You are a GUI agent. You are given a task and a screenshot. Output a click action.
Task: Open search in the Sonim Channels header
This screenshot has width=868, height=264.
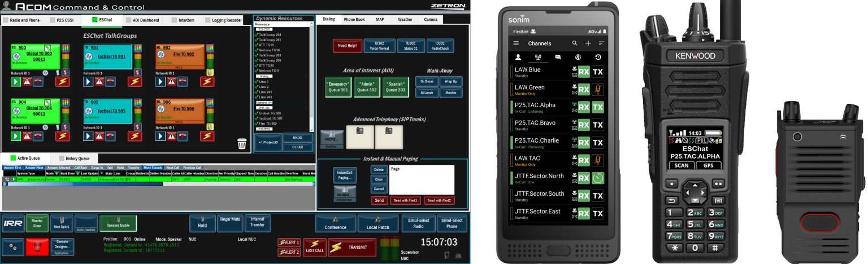click(x=575, y=43)
